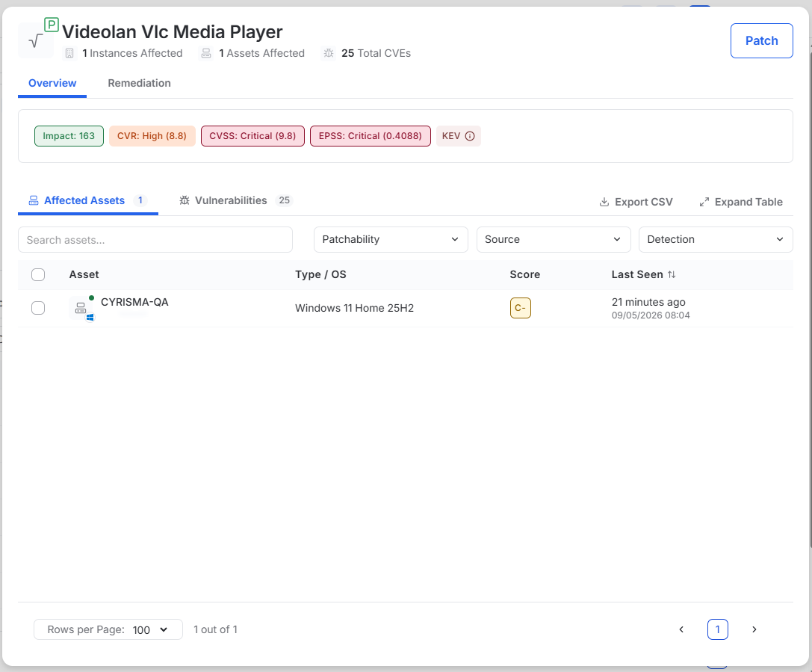Click the Expand Table arrows icon

pos(704,202)
